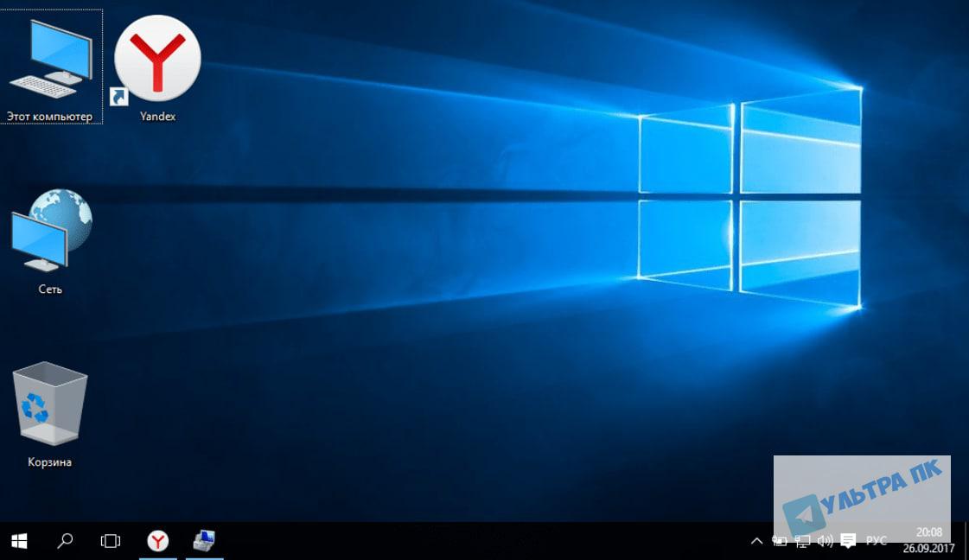Open the network connection tray icon
This screenshot has width=969, height=560.
tap(802, 542)
